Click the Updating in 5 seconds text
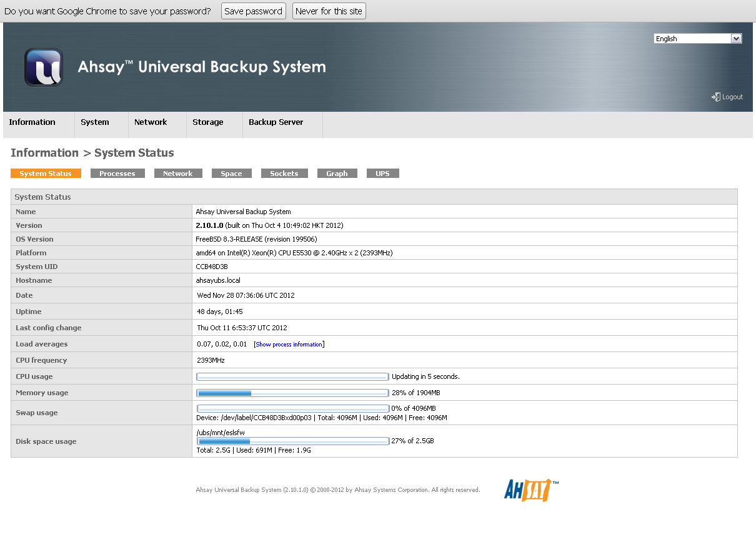 coord(425,376)
